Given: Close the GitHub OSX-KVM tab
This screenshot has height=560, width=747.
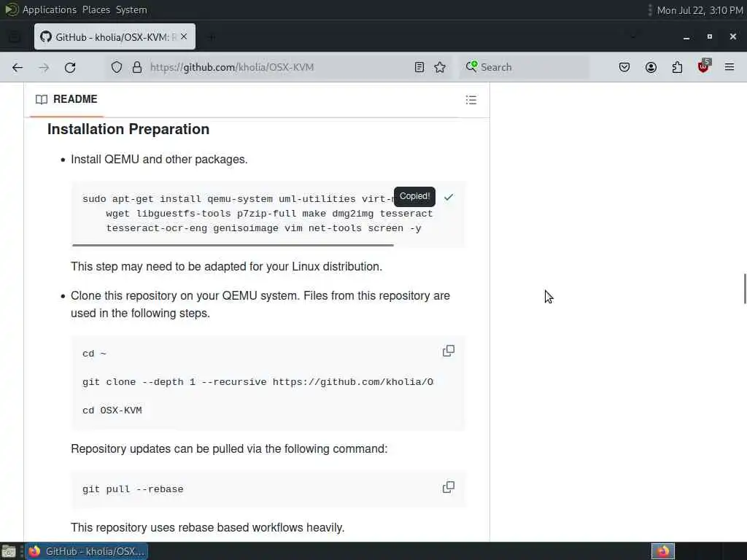Looking at the screenshot, I should tap(184, 36).
